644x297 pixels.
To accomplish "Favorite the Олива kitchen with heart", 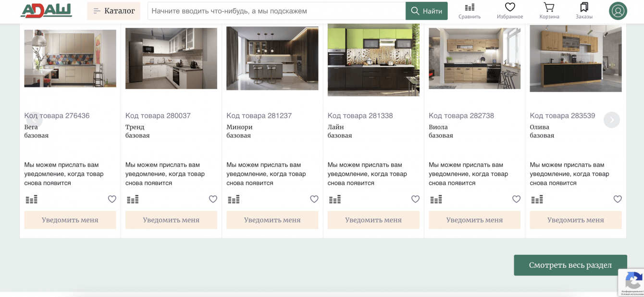I will coord(618,199).
